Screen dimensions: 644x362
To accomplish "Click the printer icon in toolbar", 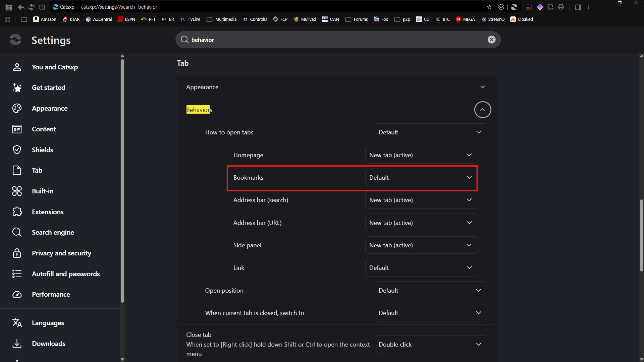I will point(561,7).
